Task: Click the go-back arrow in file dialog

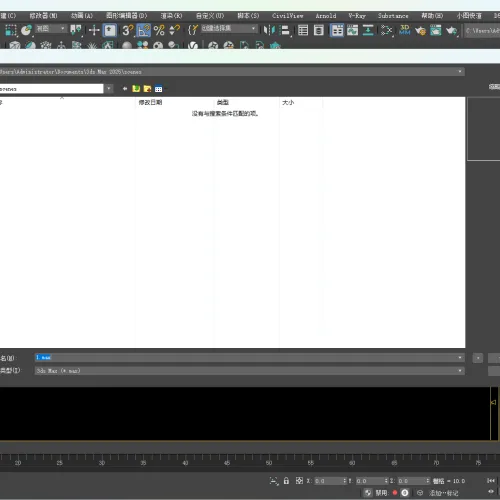Action: [125, 89]
